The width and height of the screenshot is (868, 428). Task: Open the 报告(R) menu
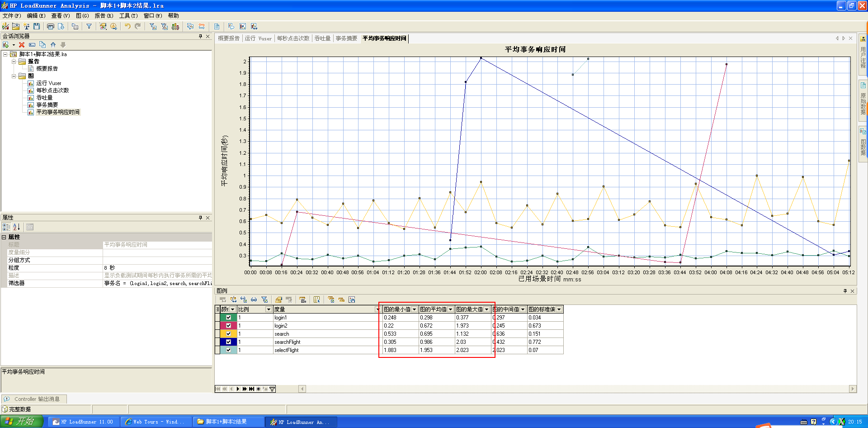point(104,15)
